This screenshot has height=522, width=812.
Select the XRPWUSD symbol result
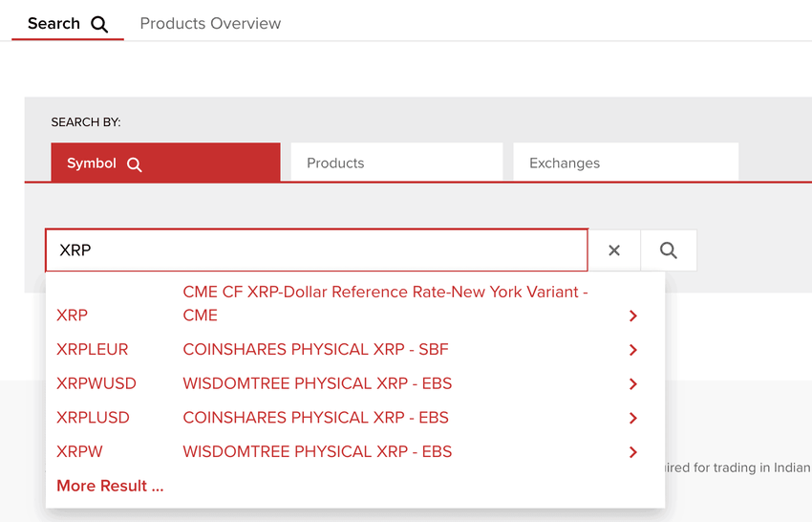(96, 384)
